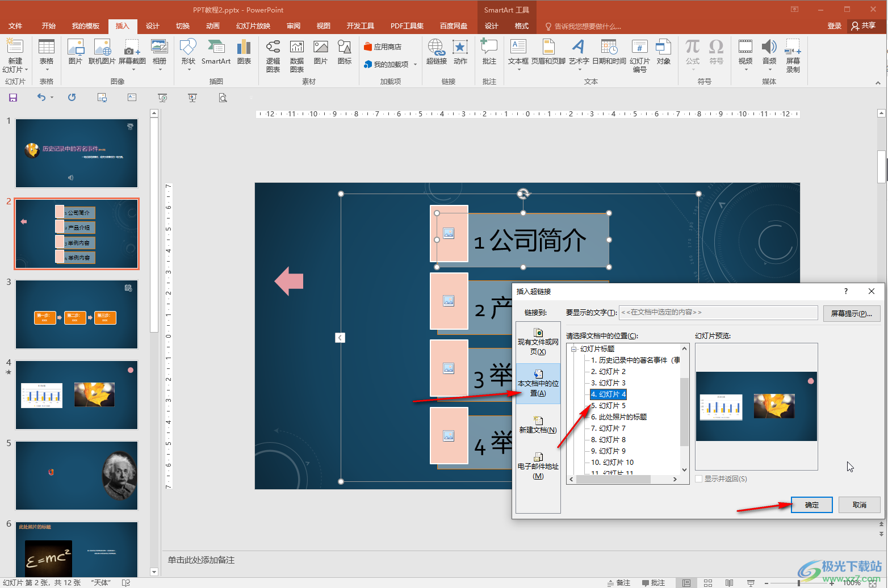
Task: Open the 幻灯片放映 slide show tab
Action: pyautogui.click(x=253, y=26)
